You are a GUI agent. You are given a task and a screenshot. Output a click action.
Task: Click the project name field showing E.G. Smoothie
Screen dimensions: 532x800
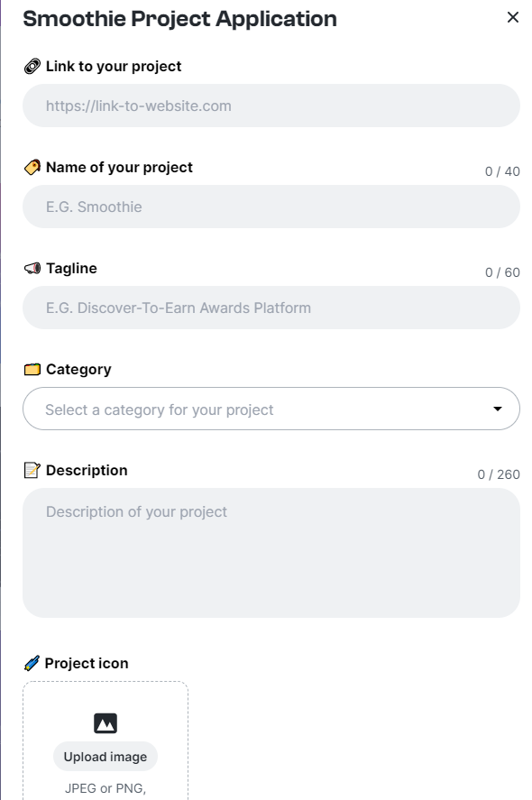[271, 207]
